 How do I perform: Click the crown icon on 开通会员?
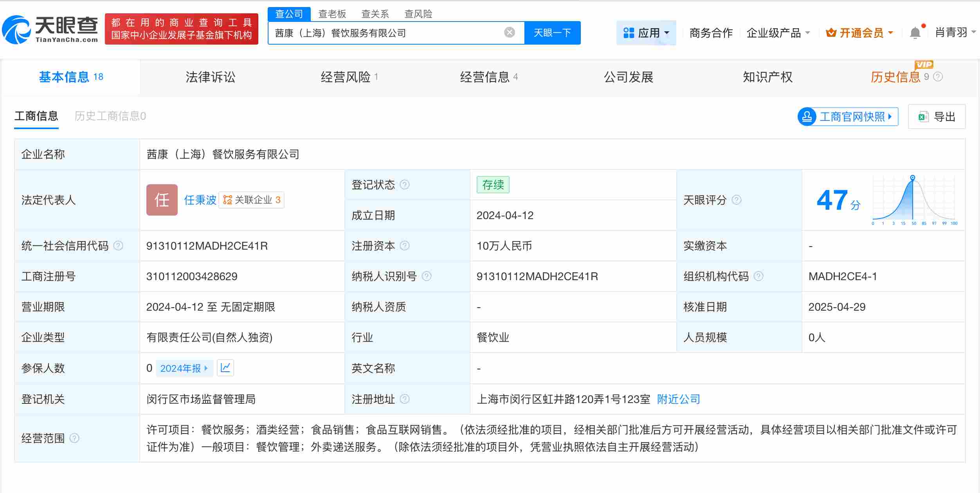(x=832, y=33)
